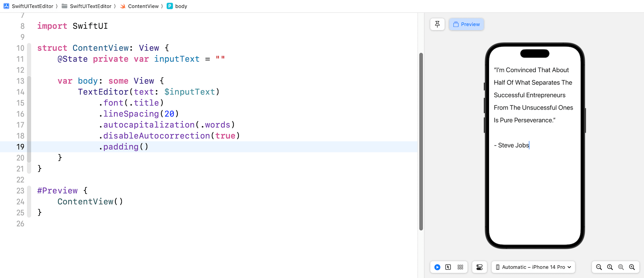This screenshot has width=644, height=278.
Task: Collapse the struct ContentView code fold ribbon
Action: [x=29, y=108]
